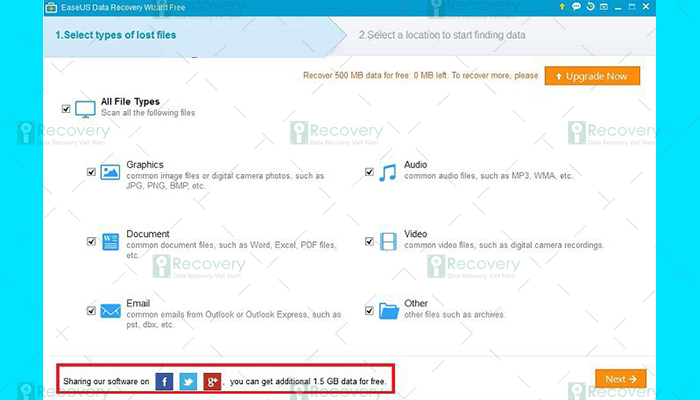Click the Audio music note icon
Screen dimensions: 700x400
click(388, 172)
